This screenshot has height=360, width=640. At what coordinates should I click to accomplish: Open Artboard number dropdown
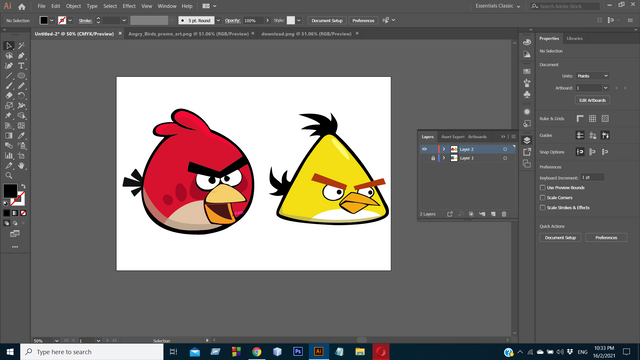(606, 88)
